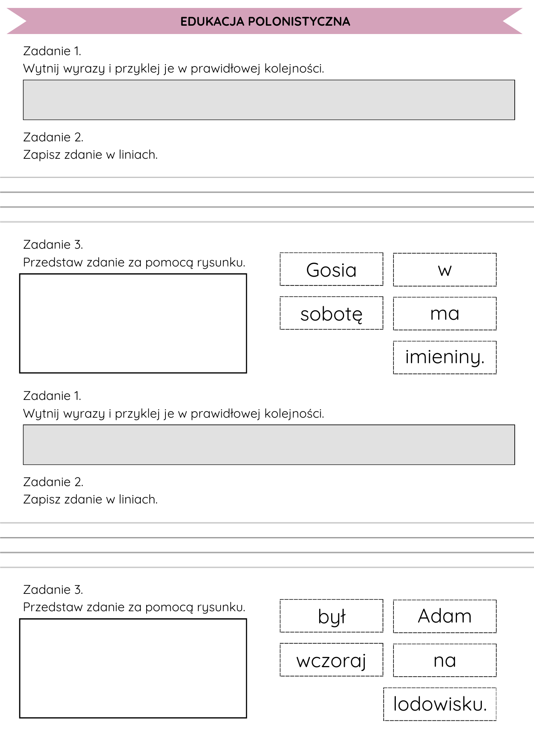Click the writing lines above the 'Adam' card
The width and height of the screenshot is (534, 756).
click(x=267, y=545)
